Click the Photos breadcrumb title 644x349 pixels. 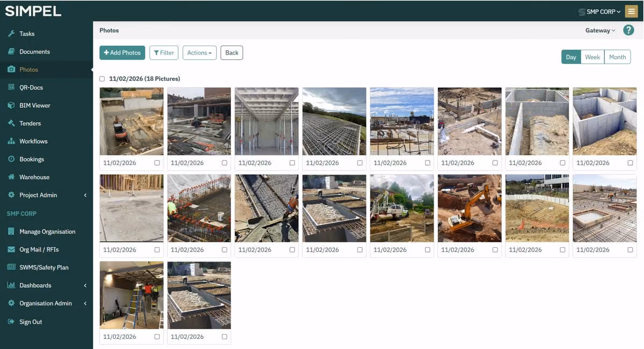click(109, 31)
